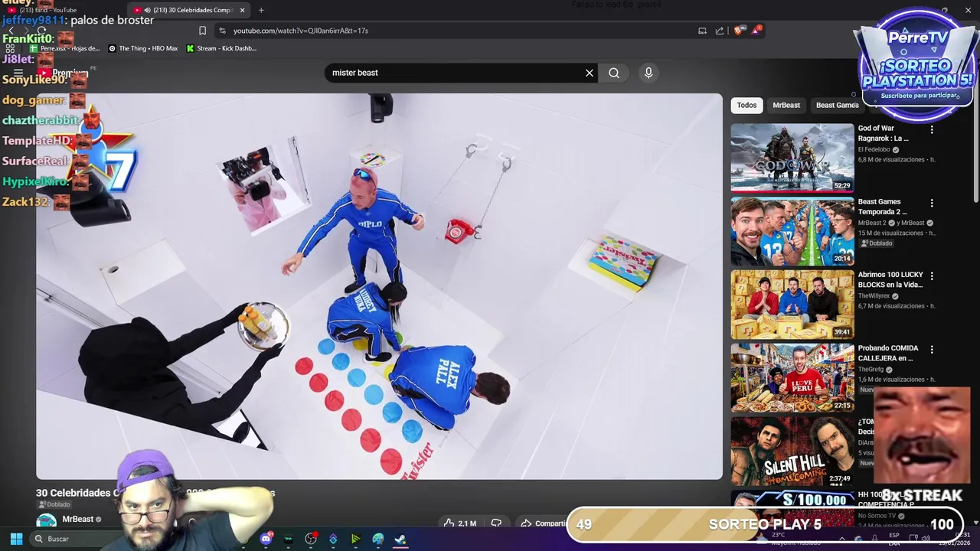Open the Brave Shields lion icon
The width and height of the screenshot is (980, 551).
coord(738,31)
